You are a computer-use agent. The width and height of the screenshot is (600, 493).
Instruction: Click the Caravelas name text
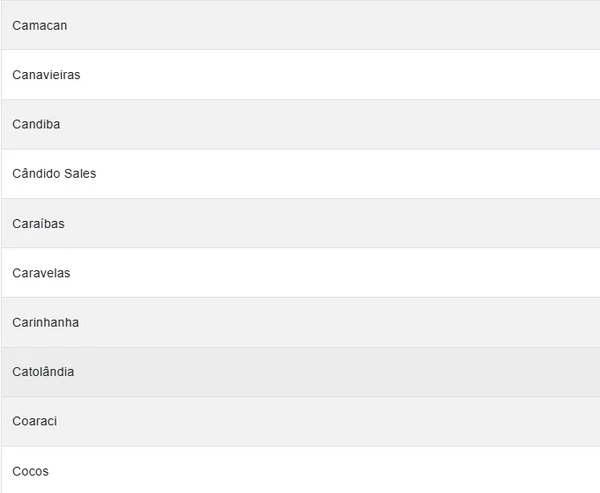click(41, 273)
